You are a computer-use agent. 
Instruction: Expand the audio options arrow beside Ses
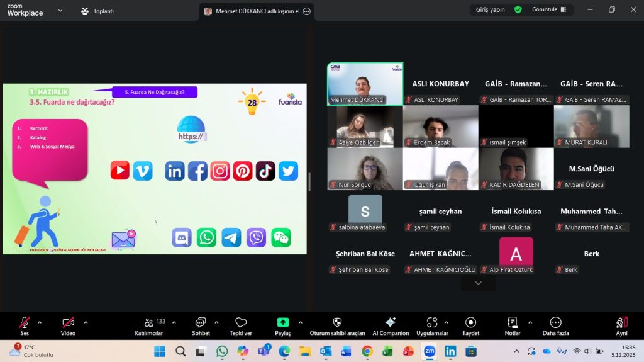40,322
